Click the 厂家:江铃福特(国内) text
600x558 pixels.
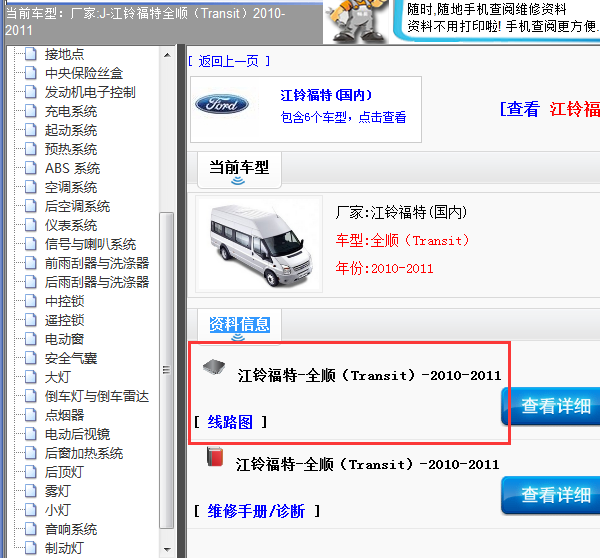pyautogui.click(x=401, y=212)
